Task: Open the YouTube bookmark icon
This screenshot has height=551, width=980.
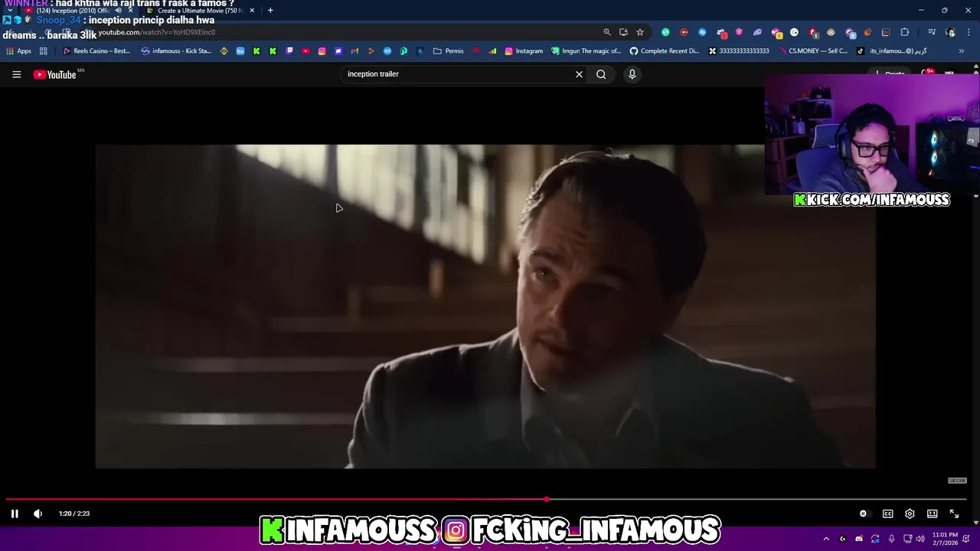Action: click(x=305, y=51)
